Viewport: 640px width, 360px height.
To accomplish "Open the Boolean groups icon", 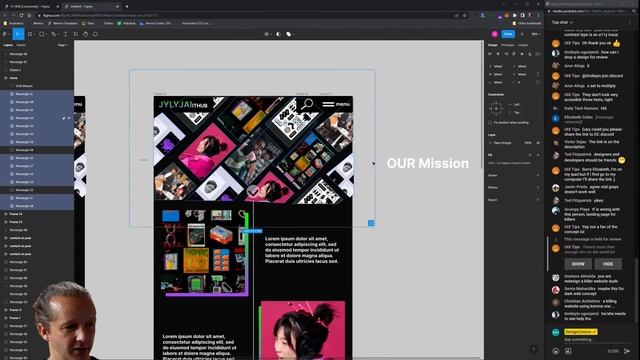I will (x=289, y=34).
